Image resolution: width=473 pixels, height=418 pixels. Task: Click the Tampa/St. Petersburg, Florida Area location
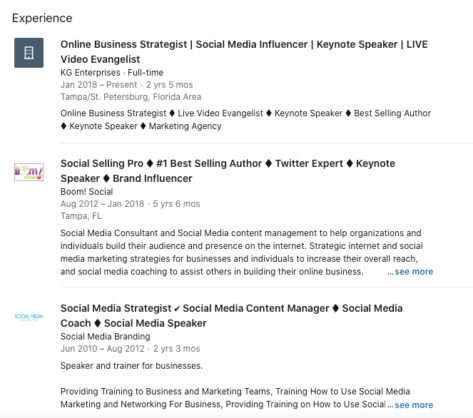[x=131, y=97]
